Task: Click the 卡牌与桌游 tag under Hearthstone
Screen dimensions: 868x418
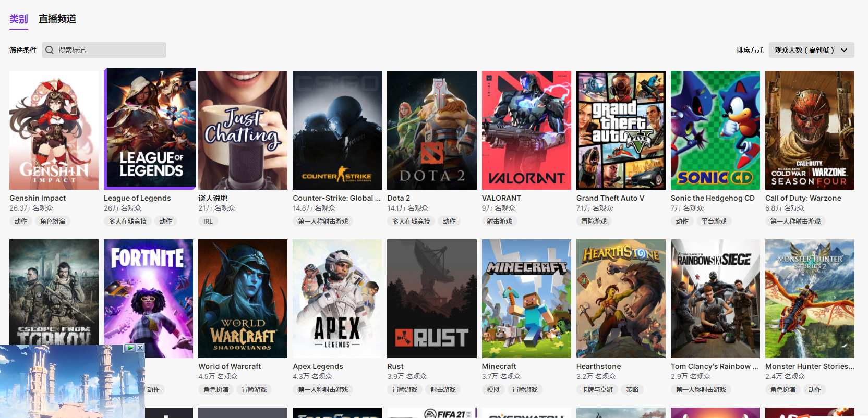Action: 597,390
